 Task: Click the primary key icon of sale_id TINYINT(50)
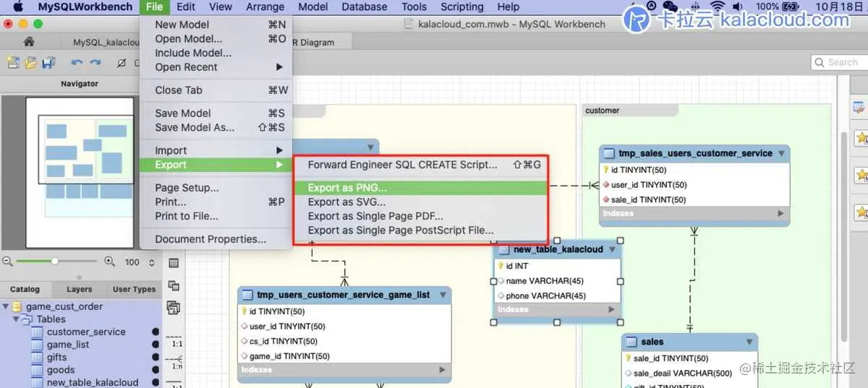point(628,358)
